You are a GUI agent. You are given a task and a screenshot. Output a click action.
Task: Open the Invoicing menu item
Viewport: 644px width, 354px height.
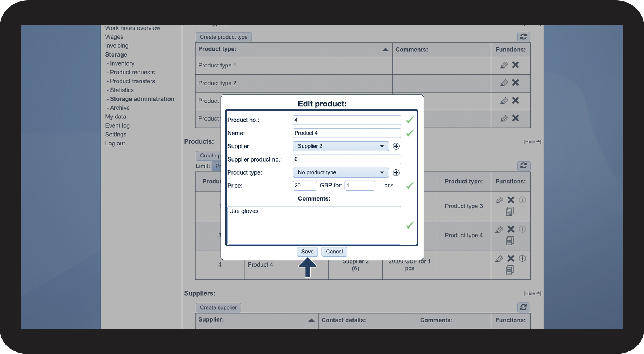point(117,46)
